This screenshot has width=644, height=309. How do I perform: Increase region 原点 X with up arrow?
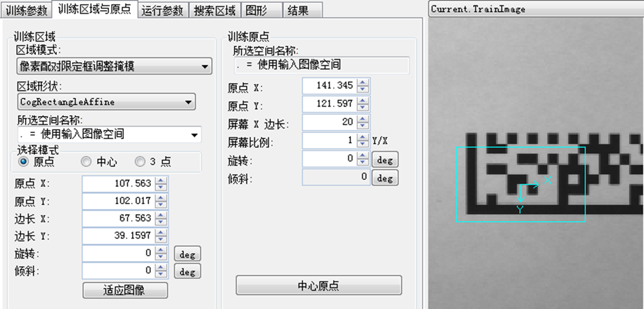161,180
